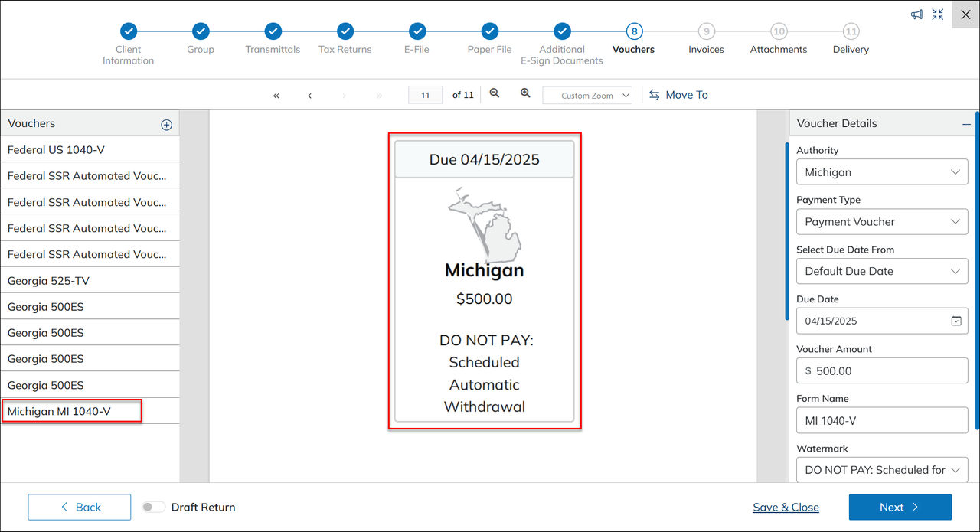Viewport: 980px width, 532px height.
Task: Click the Next button
Action: click(900, 507)
